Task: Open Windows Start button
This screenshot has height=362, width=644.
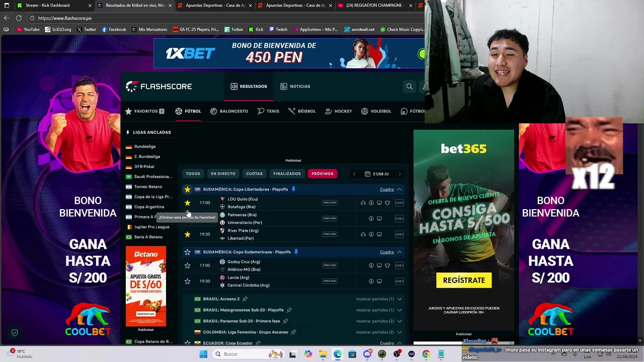Action: point(203,354)
